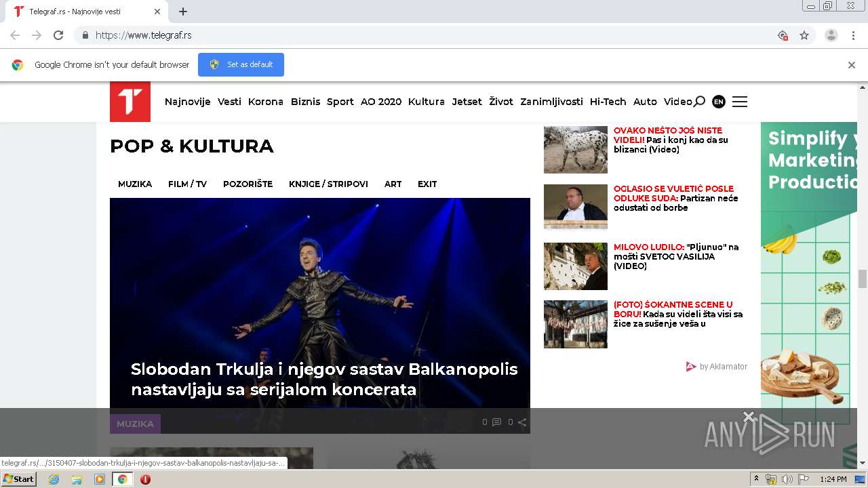Open a new browser tab
Viewport: 868px width, 488px height.
pos(183,12)
